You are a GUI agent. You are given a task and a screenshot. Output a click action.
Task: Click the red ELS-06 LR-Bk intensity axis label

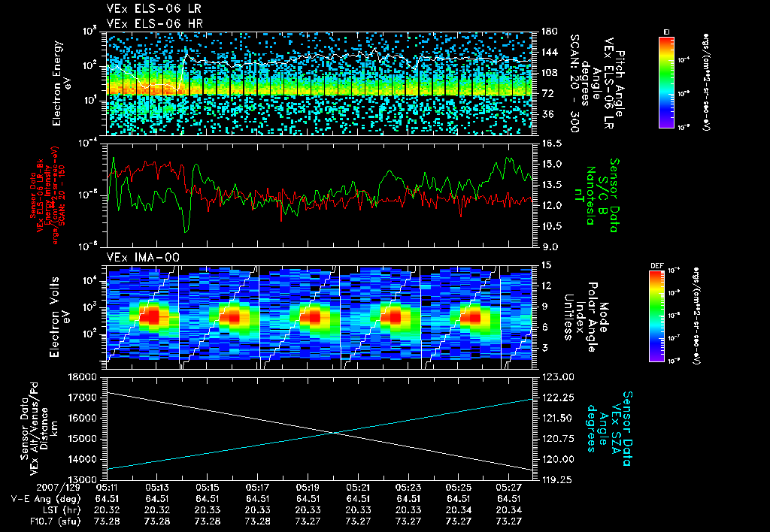click(48, 195)
